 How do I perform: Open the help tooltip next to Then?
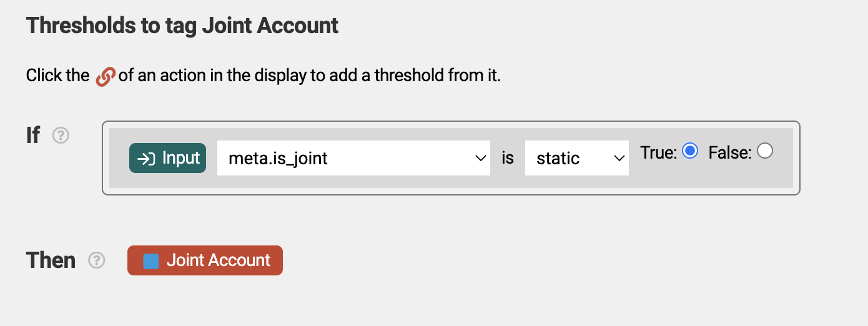pos(96,260)
